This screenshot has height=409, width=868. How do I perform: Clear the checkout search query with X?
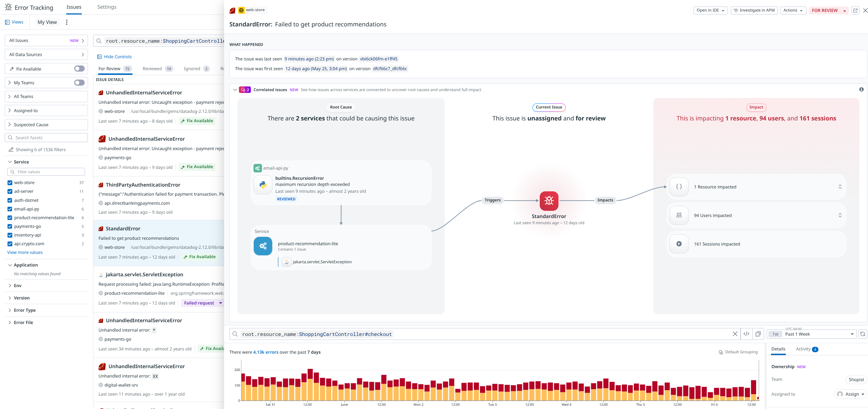pyautogui.click(x=735, y=334)
